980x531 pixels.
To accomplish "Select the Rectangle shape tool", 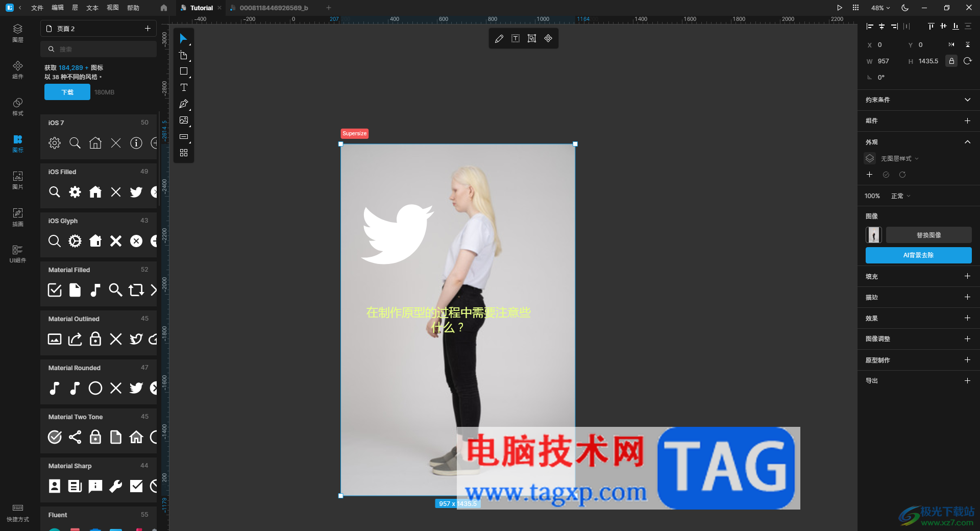I will point(184,71).
